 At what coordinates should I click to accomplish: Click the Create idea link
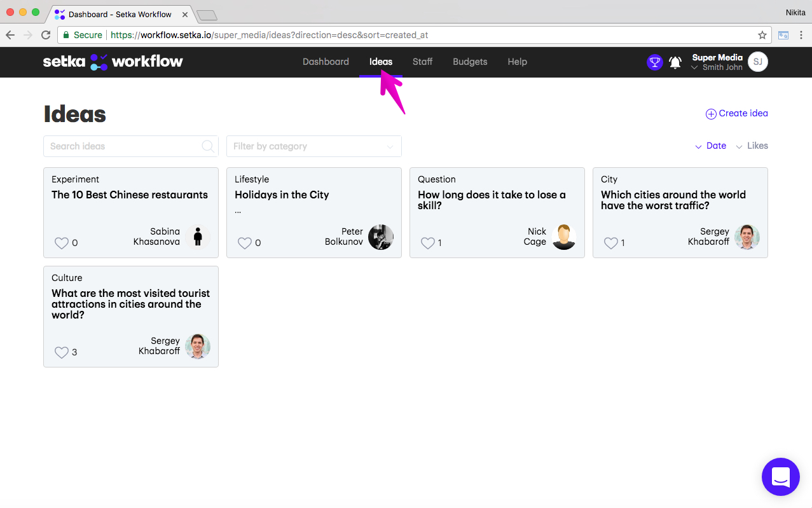click(x=737, y=114)
